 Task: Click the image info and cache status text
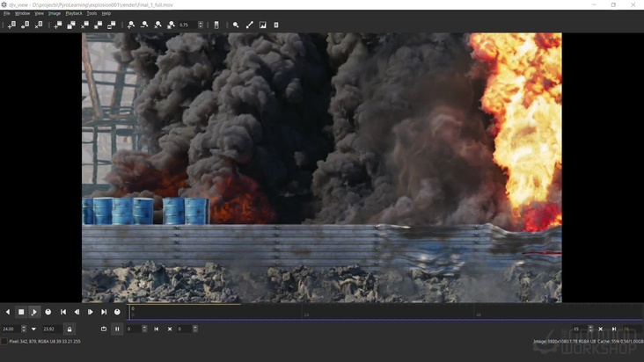point(589,341)
